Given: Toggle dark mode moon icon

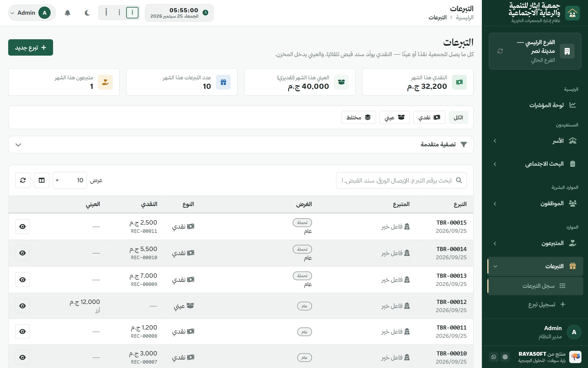Looking at the screenshot, I should (87, 13).
